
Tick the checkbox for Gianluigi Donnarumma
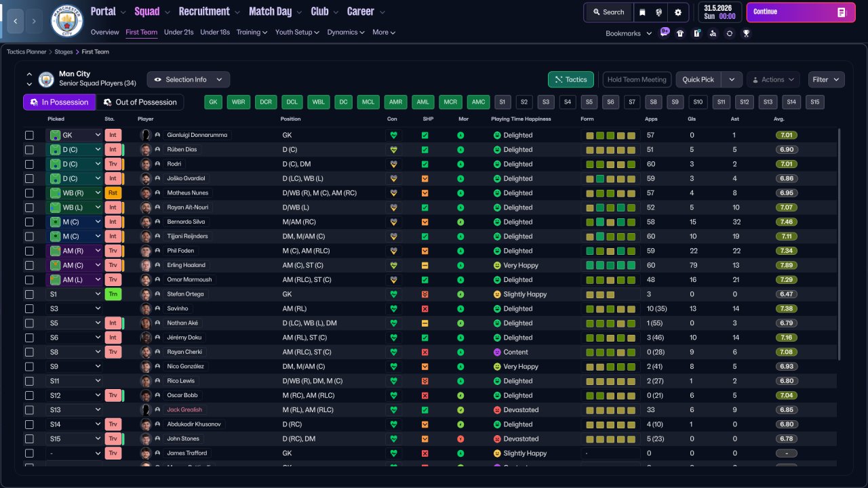[29, 136]
